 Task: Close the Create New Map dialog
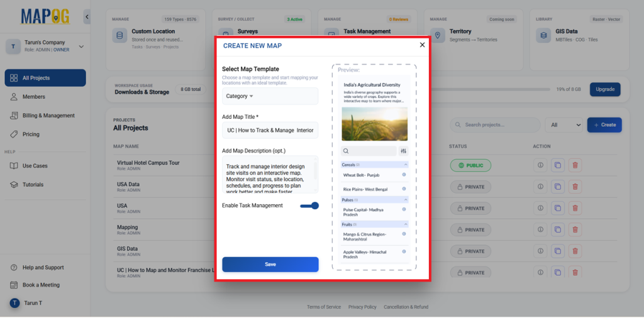(x=422, y=45)
